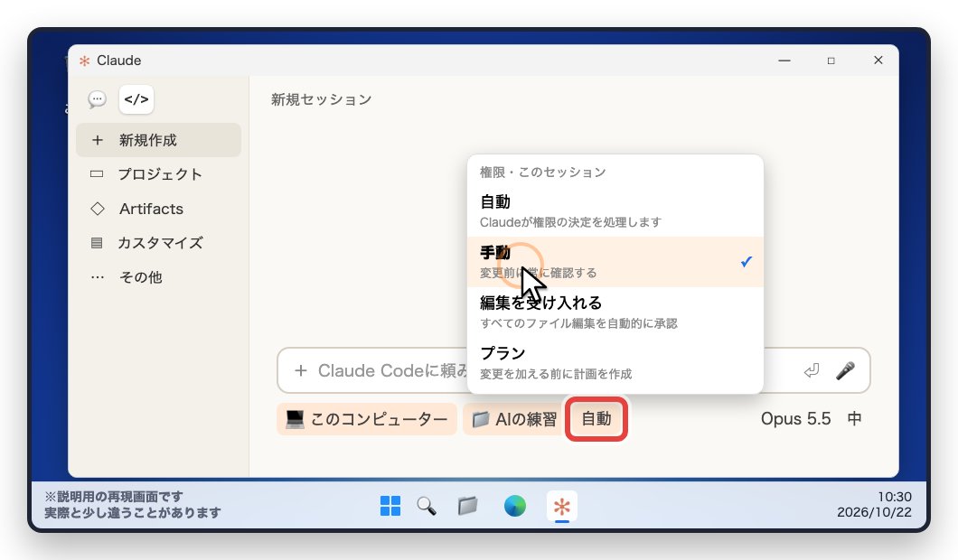Minimize the Claude window
Viewport: 958px width, 560px height.
pos(784,61)
